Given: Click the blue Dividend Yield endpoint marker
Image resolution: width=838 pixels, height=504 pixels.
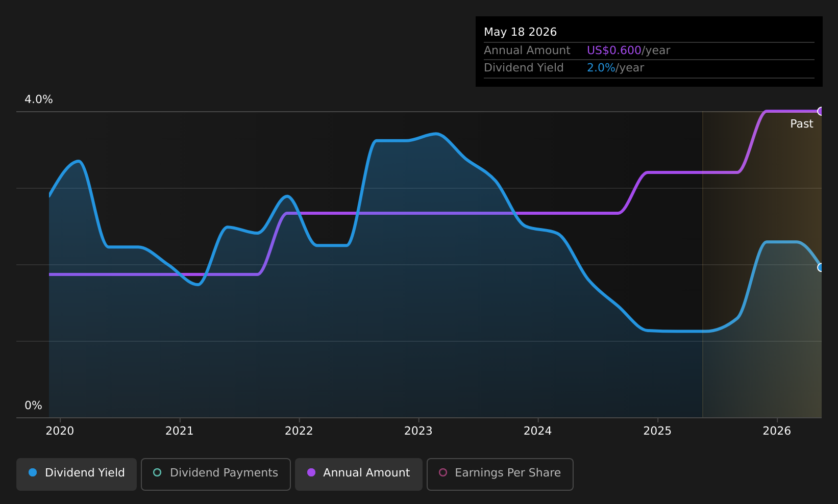Looking at the screenshot, I should (x=821, y=267).
